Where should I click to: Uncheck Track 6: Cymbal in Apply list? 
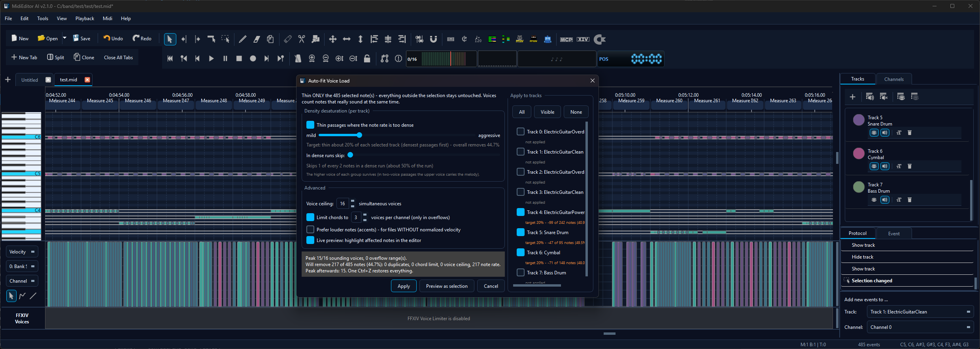[521, 252]
